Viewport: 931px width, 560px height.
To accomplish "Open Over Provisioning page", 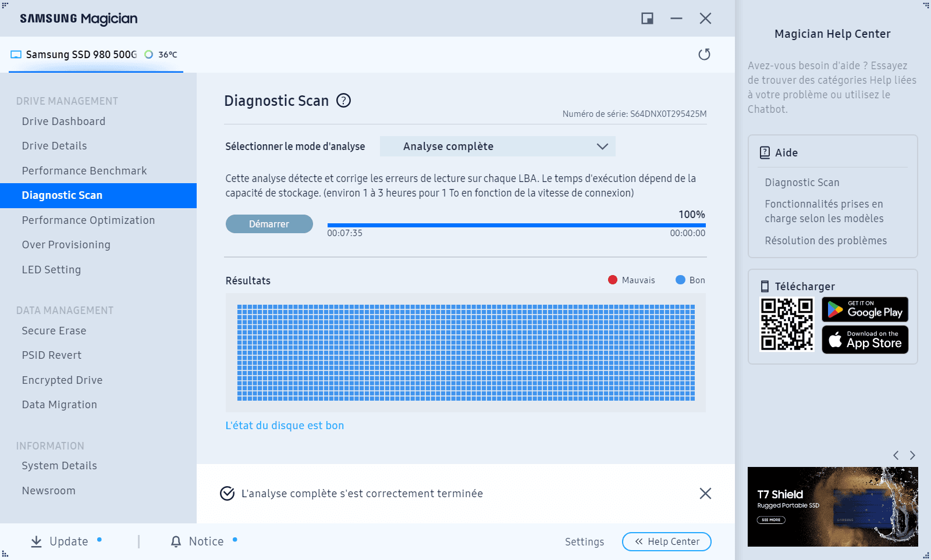I will [x=66, y=245].
